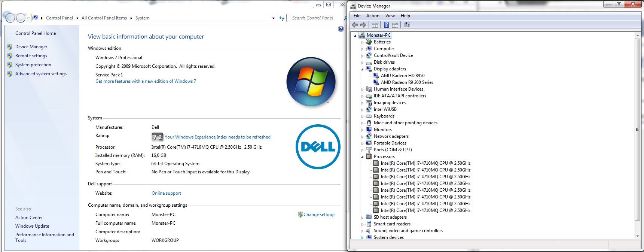Viewport: 644px width, 252px height.
Task: Expand the Network adapters tree node
Action: coord(362,137)
